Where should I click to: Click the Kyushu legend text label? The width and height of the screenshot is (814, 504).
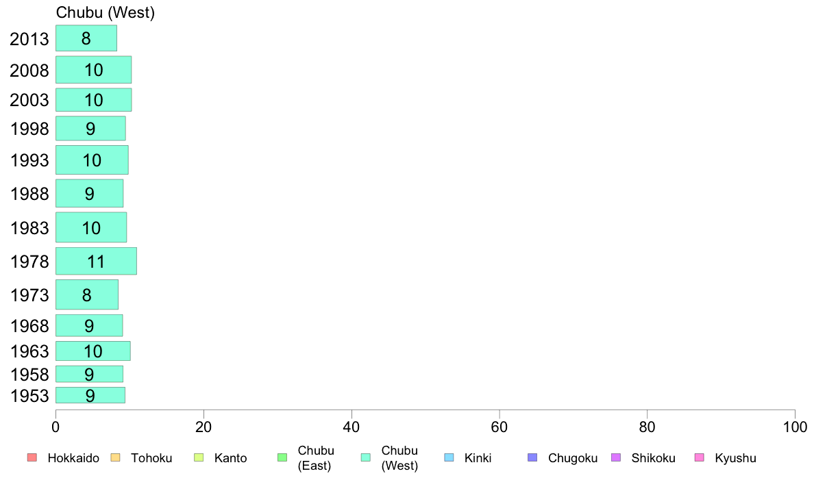735,458
